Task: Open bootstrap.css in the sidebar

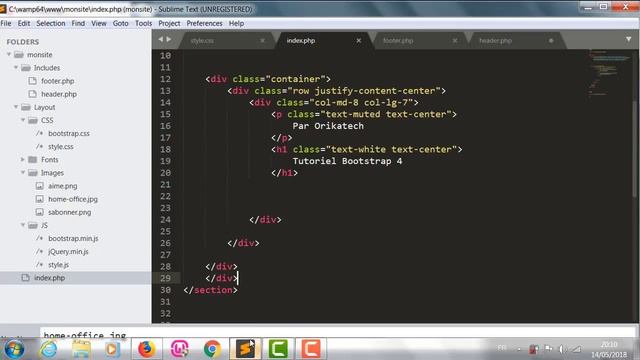Action: 69,133
